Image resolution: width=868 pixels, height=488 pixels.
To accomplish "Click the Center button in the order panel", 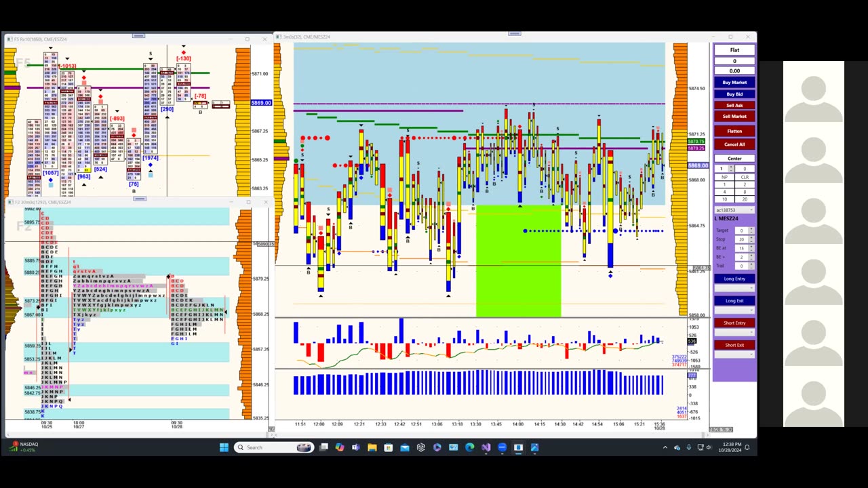I will (734, 159).
